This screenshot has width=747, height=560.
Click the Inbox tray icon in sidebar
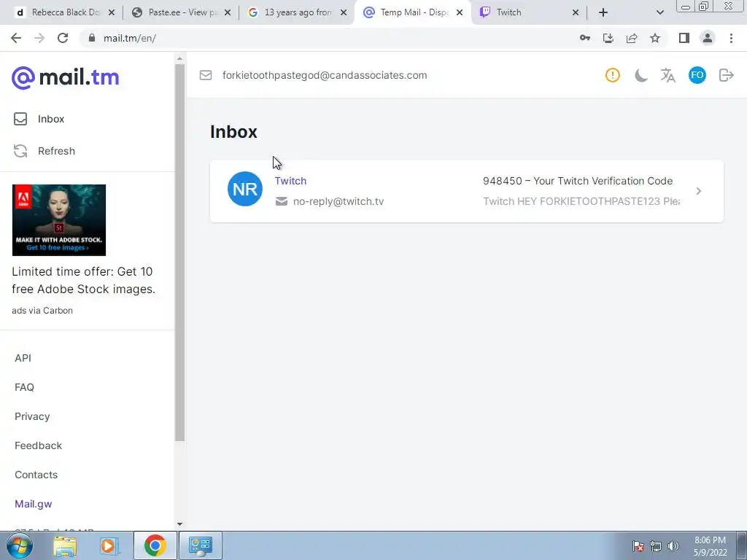coord(20,119)
